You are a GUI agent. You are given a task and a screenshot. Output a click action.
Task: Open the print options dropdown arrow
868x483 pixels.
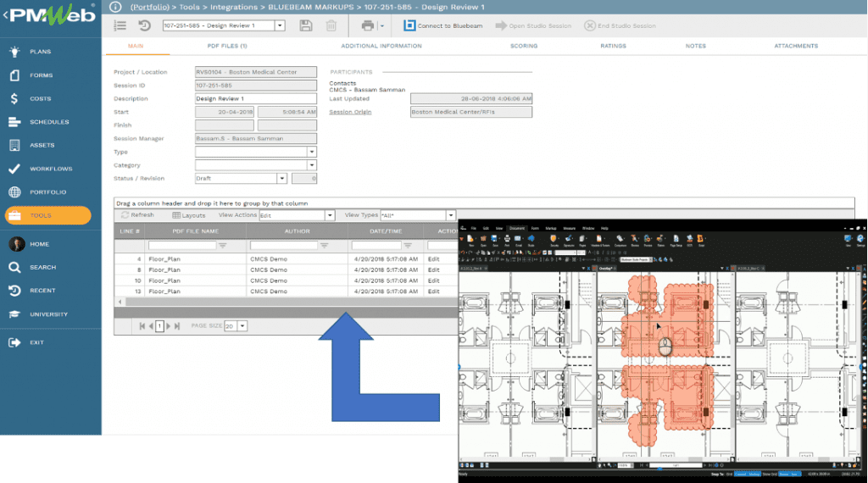(382, 26)
